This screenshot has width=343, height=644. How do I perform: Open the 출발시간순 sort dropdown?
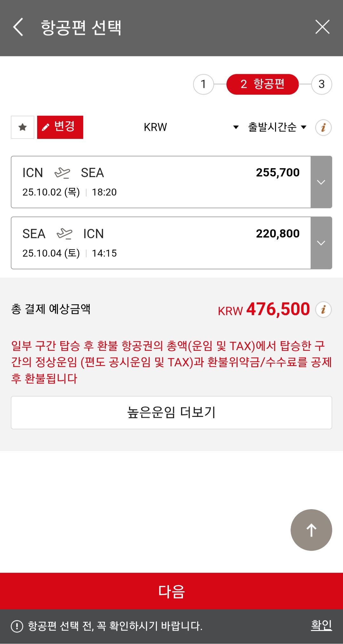pos(277,127)
